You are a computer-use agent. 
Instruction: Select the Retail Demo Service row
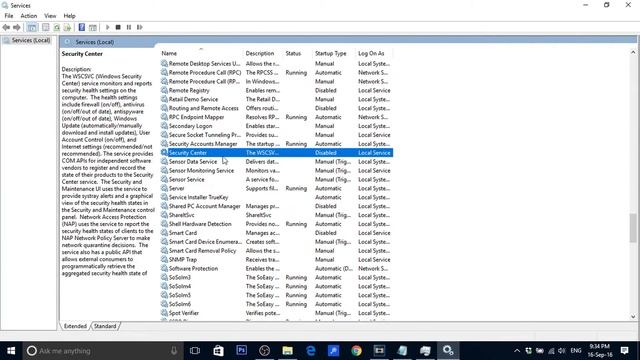[x=276, y=99]
